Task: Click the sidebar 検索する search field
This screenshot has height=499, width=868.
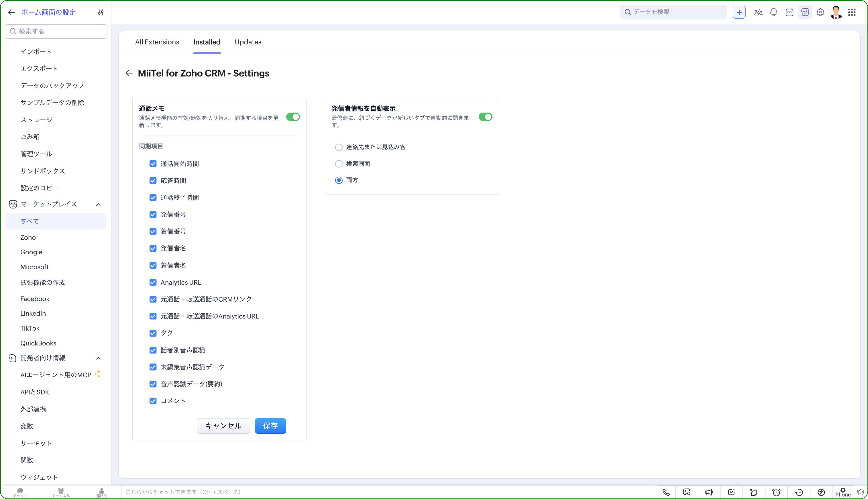Action: (x=56, y=32)
